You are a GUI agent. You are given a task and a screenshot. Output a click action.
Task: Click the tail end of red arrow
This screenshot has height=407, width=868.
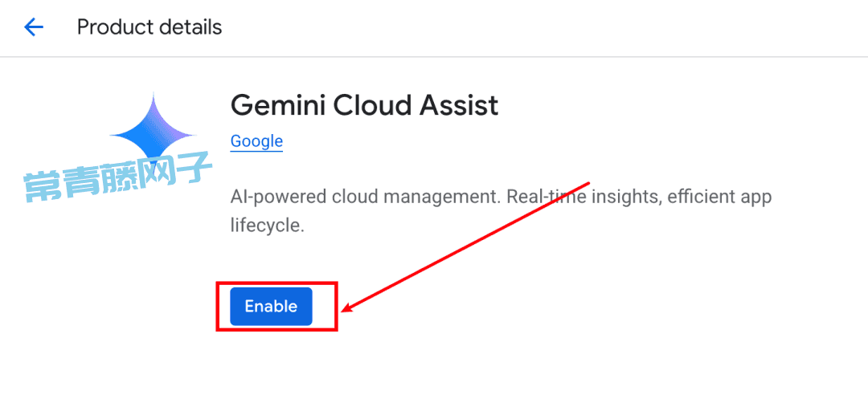tap(590, 182)
